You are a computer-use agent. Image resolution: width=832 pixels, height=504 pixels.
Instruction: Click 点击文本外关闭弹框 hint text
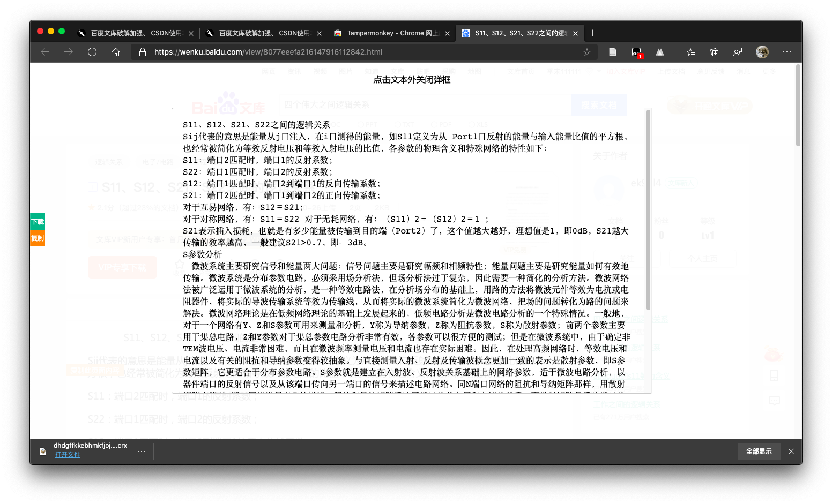[412, 80]
